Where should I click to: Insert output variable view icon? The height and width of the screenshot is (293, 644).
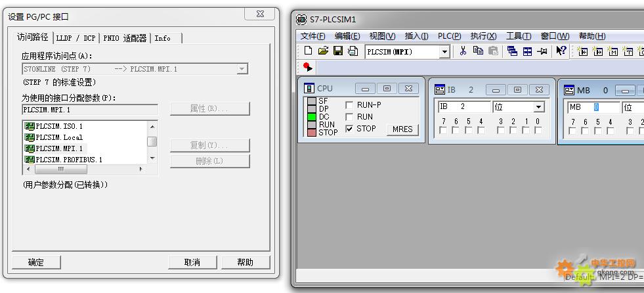pos(597,51)
